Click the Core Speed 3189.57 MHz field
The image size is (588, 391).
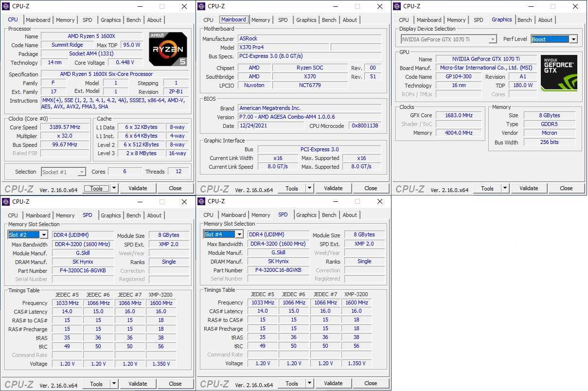65,127
